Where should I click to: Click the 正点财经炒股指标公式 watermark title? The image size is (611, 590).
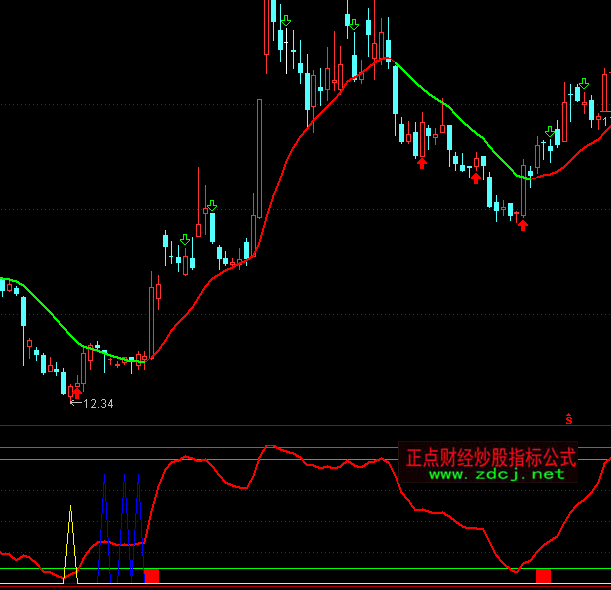(491, 457)
